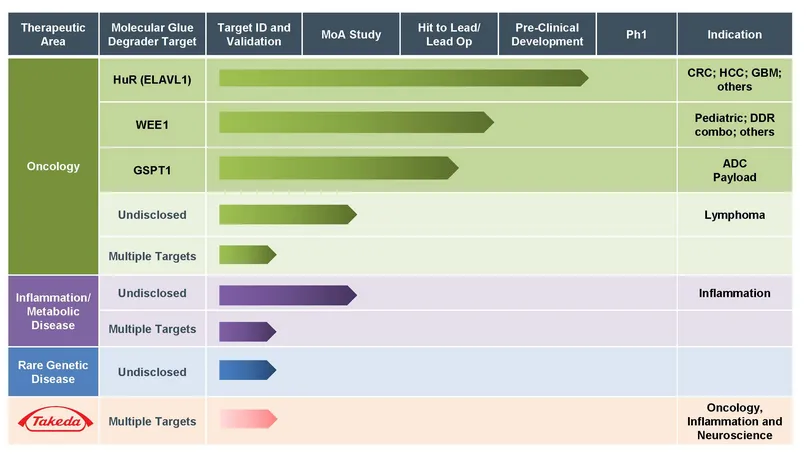The image size is (808, 463).
Task: Select the purple Inflammation Undisclosed progress bar
Action: coord(287,294)
